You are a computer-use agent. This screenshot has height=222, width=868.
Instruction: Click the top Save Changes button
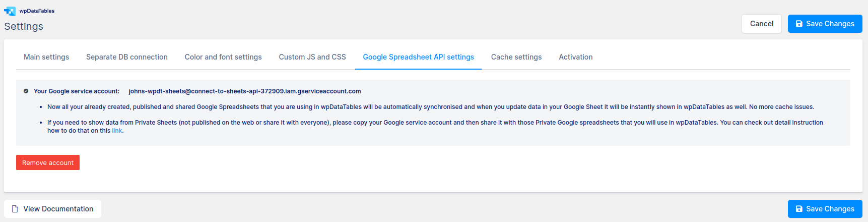825,24
